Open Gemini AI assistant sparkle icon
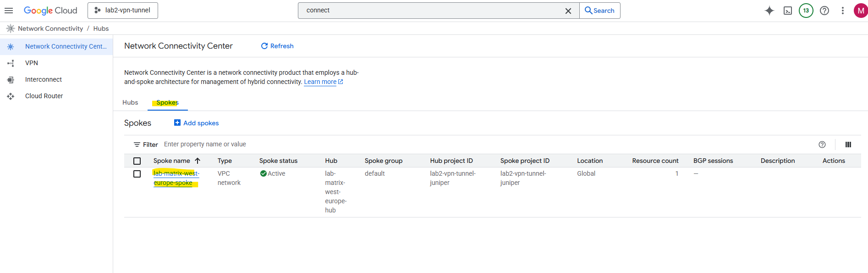Screen dimensions: 868x273 pyautogui.click(x=769, y=11)
